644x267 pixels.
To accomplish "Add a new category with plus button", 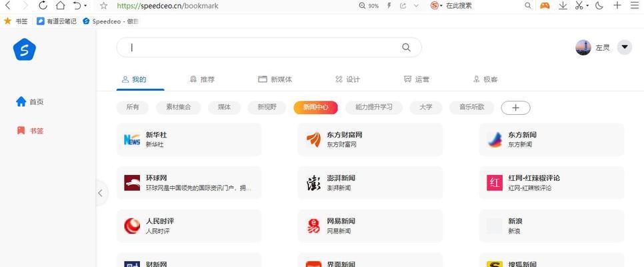I will point(516,107).
